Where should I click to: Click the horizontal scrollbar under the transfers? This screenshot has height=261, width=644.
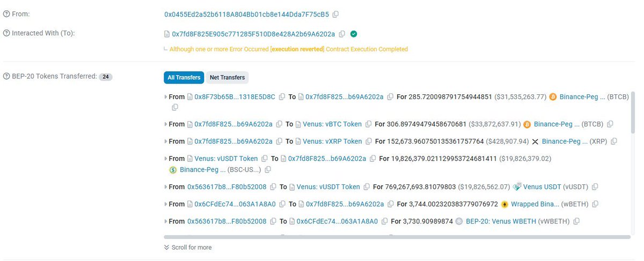point(397,236)
